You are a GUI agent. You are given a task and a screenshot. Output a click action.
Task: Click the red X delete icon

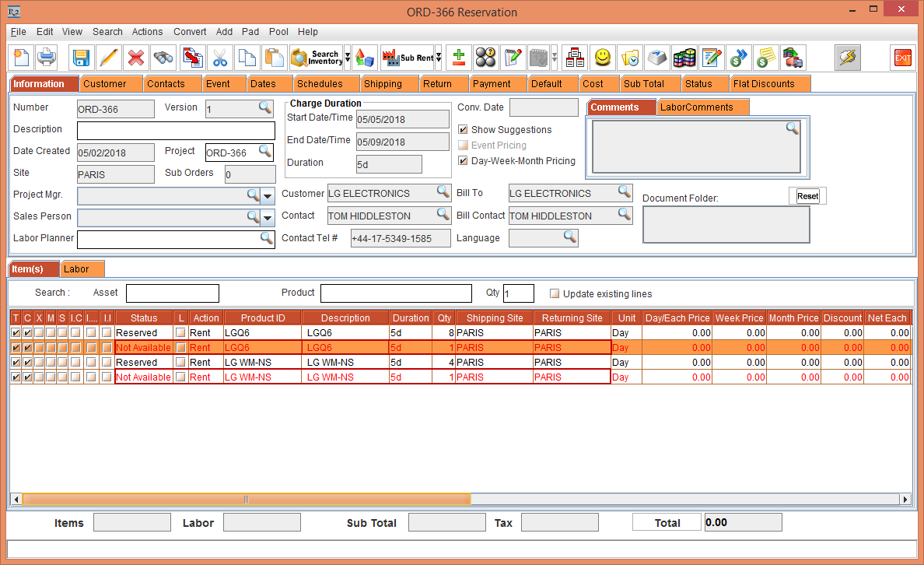click(136, 58)
